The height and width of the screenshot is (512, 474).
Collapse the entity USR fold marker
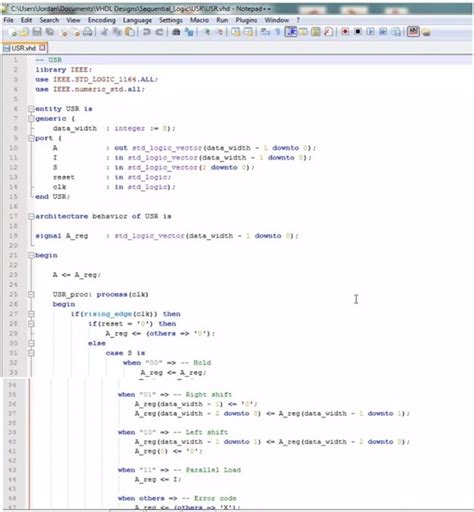31,109
